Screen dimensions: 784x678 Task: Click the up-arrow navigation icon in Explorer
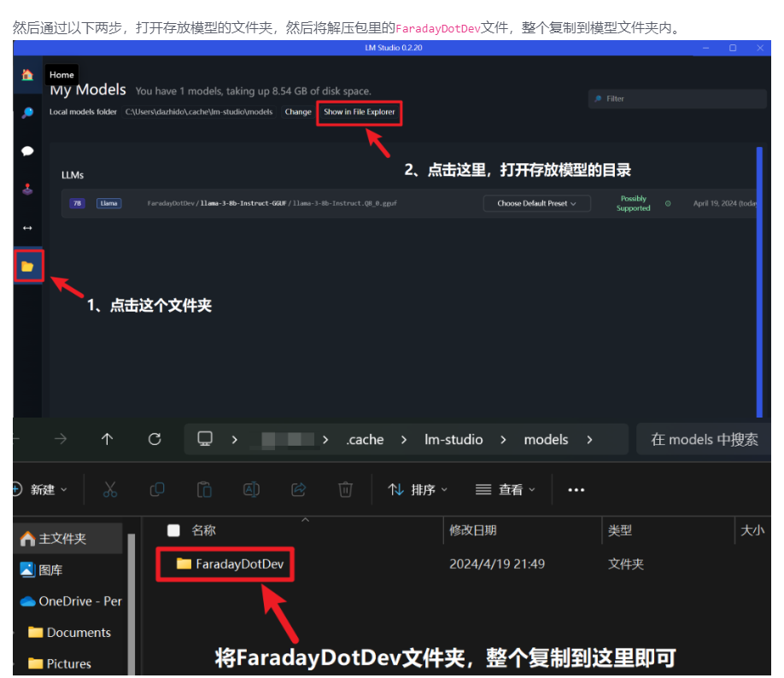point(107,439)
